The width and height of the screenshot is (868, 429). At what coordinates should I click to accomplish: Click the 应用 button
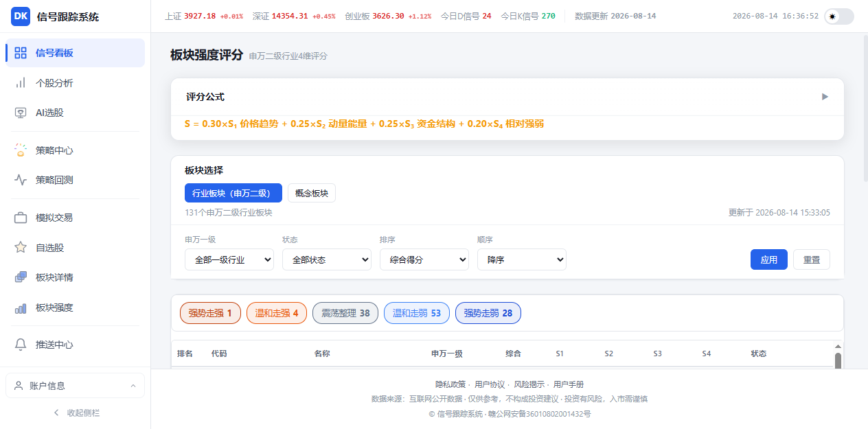769,259
